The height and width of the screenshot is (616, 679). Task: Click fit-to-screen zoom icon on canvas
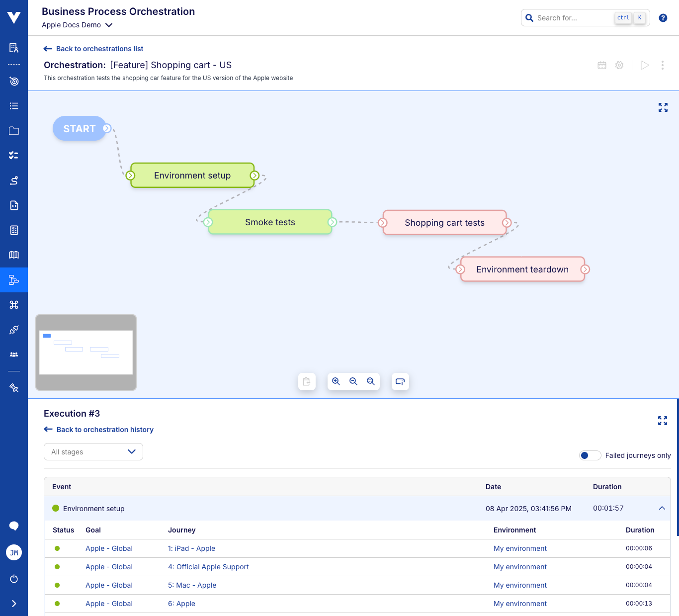click(371, 381)
